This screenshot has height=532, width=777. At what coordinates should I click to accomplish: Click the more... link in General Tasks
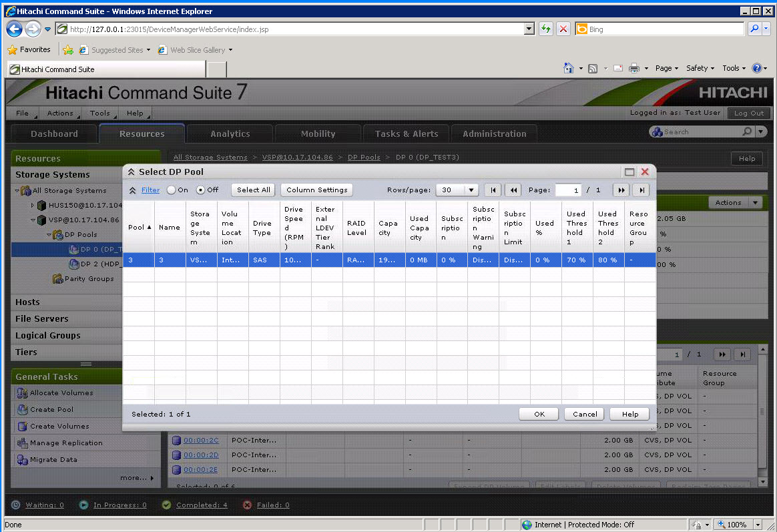pos(137,478)
